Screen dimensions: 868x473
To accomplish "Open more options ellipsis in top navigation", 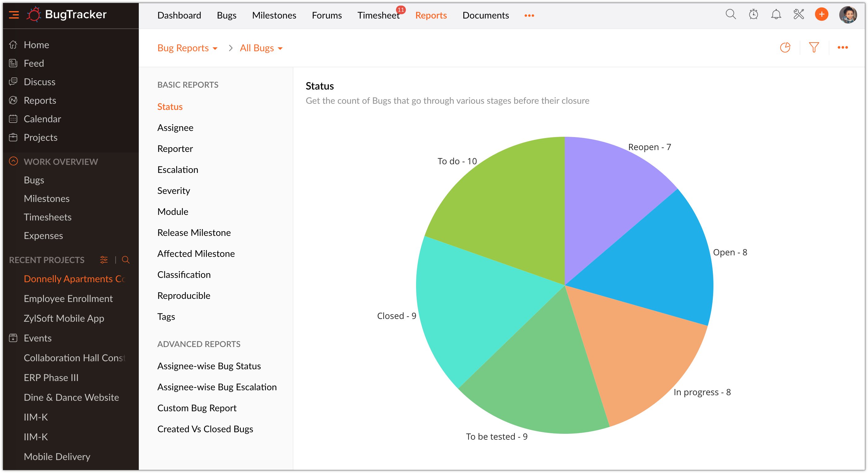I will pyautogui.click(x=529, y=15).
